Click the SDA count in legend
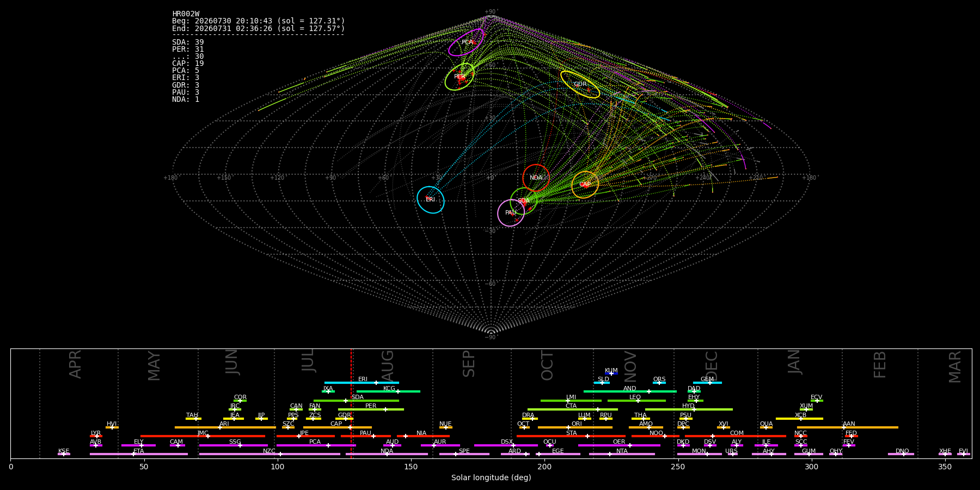980x490 pixels. 188,42
